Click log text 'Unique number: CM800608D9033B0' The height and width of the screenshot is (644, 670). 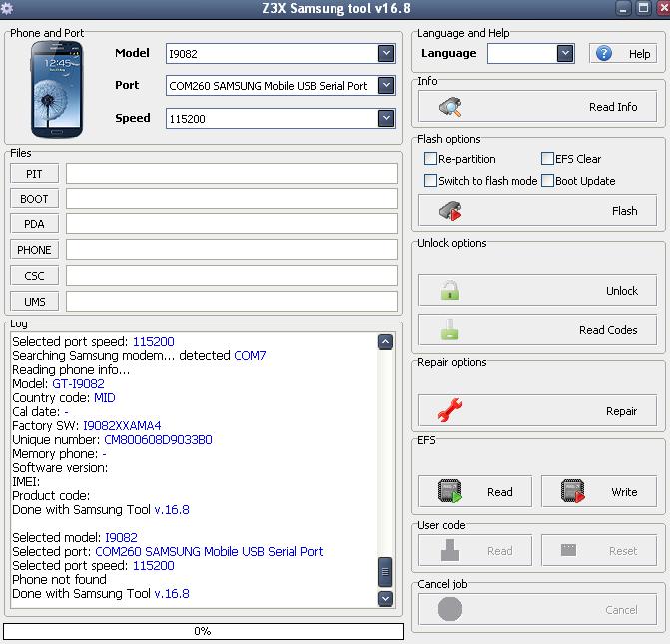point(112,439)
